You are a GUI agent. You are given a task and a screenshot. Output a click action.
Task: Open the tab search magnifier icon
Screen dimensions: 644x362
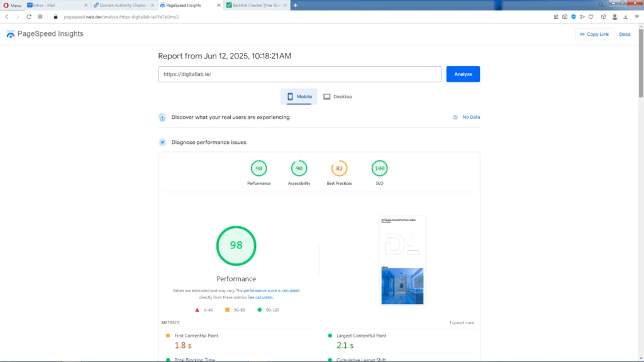tap(601, 5)
